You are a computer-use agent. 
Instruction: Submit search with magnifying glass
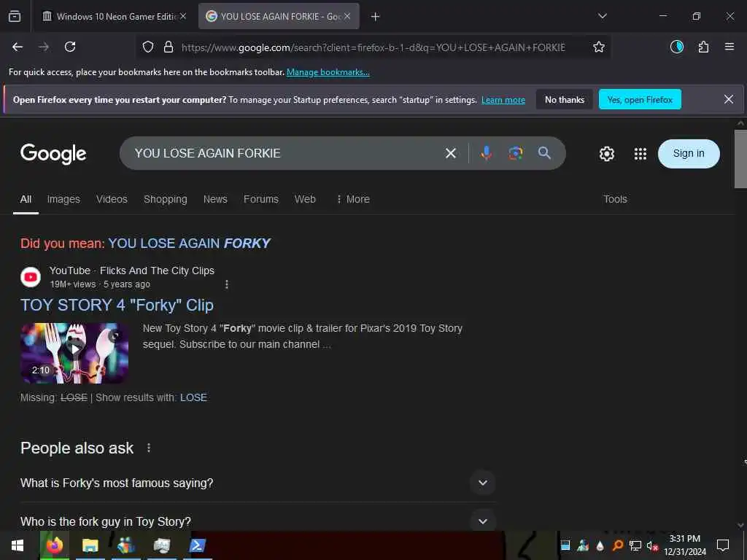(544, 153)
